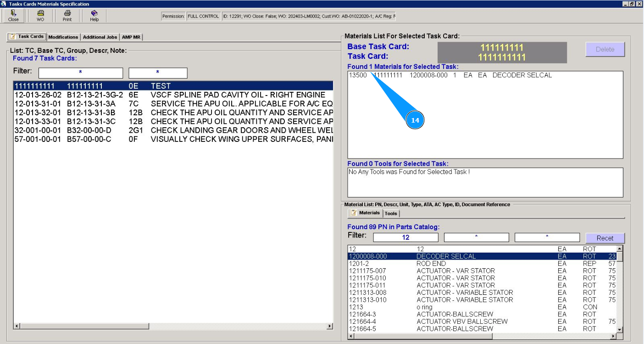Select part 121664-4 ACTUATOR VBV BALLSCREW
This screenshot has width=644, height=344.
(482, 321)
